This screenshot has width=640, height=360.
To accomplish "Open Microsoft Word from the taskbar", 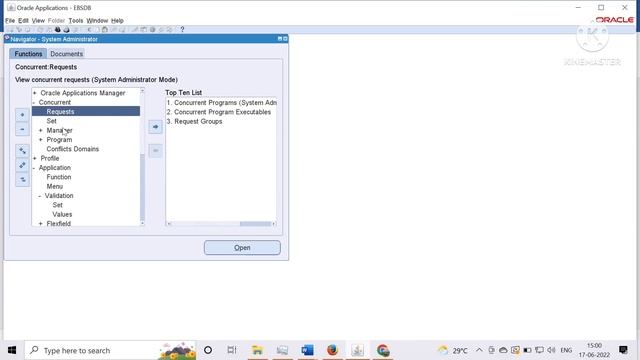I will coord(307,350).
